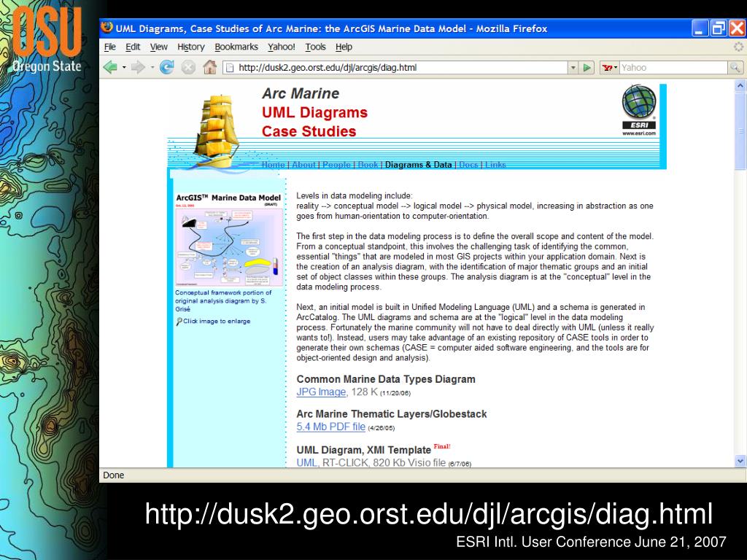Open the JPG Image link
Screen dimensions: 747x560
321,392
